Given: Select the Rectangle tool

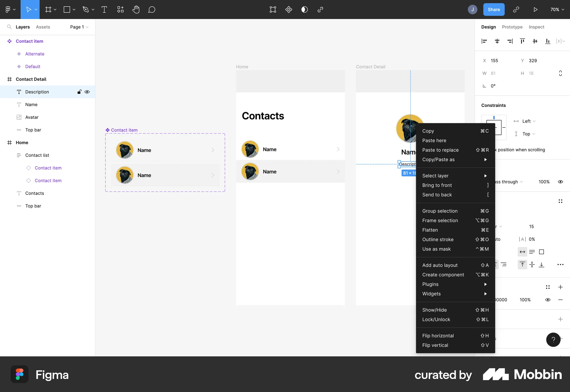Looking at the screenshot, I should tap(67, 9).
